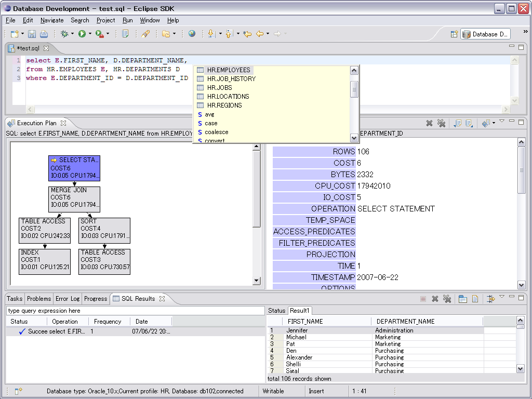Go to Next Annotation arrow icon

pyautogui.click(x=211, y=34)
